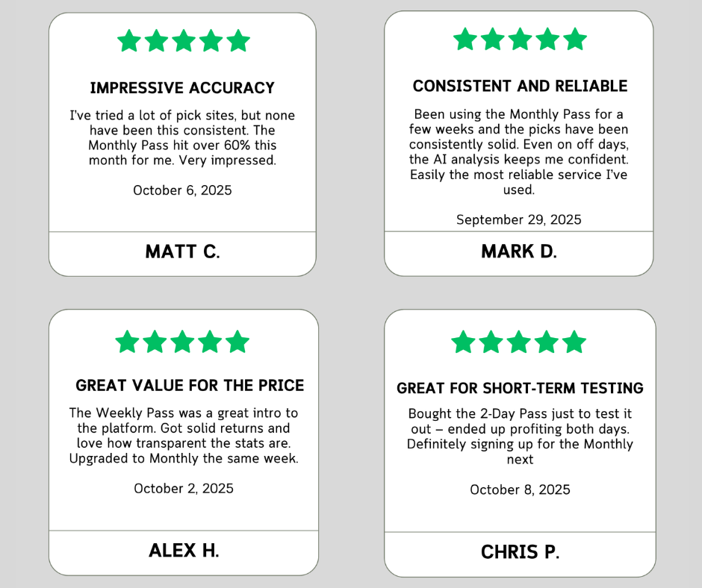Click the last star in Mark D.'s review

tap(575, 39)
